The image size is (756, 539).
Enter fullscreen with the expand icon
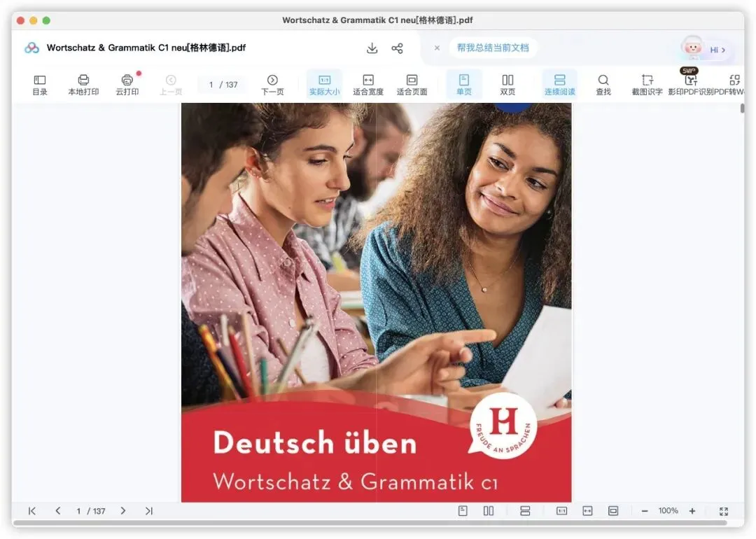724,511
